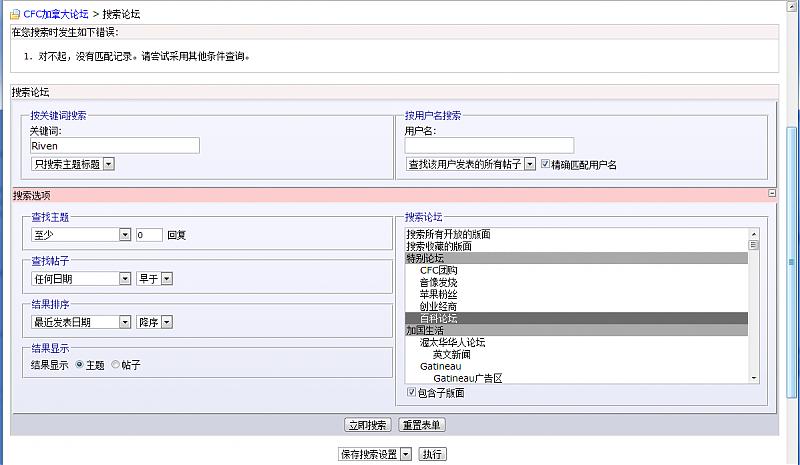Open the 降序 sort order dropdown
This screenshot has height=465, width=800.
155,322
